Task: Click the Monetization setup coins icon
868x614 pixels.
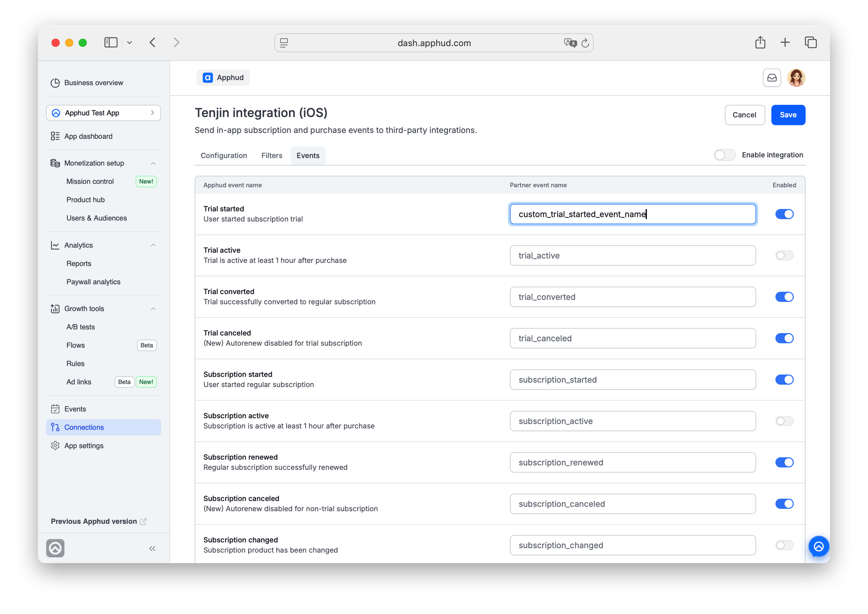Action: click(55, 163)
